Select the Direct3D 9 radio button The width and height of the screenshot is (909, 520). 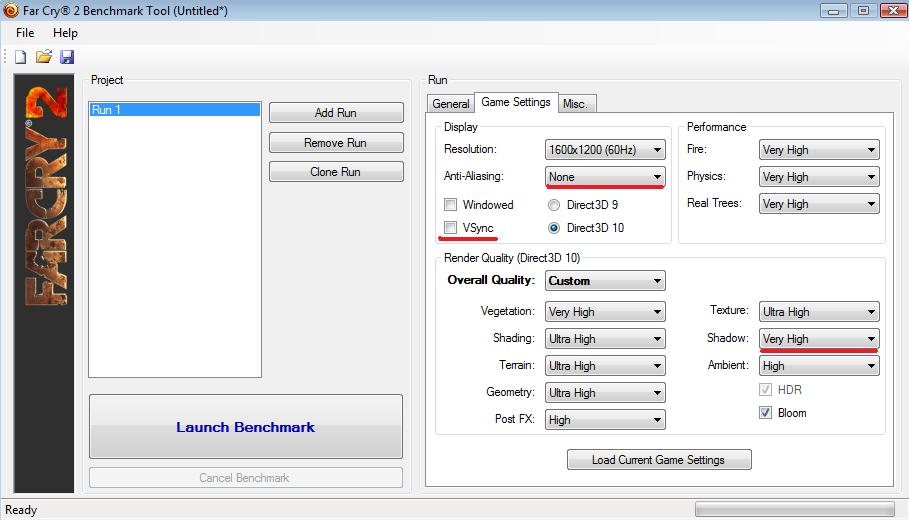tap(554, 205)
